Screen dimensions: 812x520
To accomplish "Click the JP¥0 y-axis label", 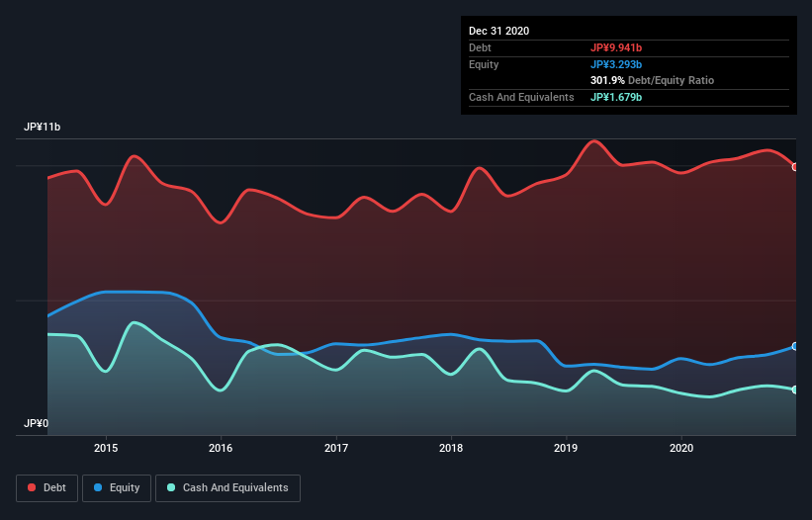I will click(x=36, y=423).
